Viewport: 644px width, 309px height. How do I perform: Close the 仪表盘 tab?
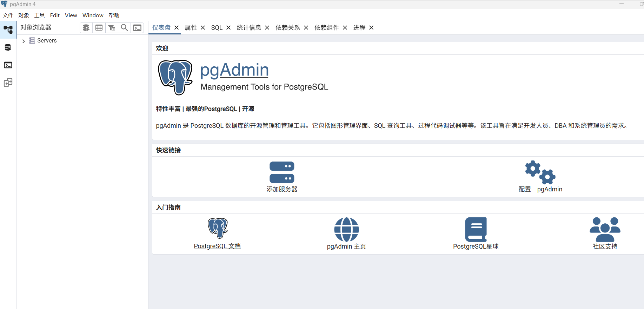[177, 28]
